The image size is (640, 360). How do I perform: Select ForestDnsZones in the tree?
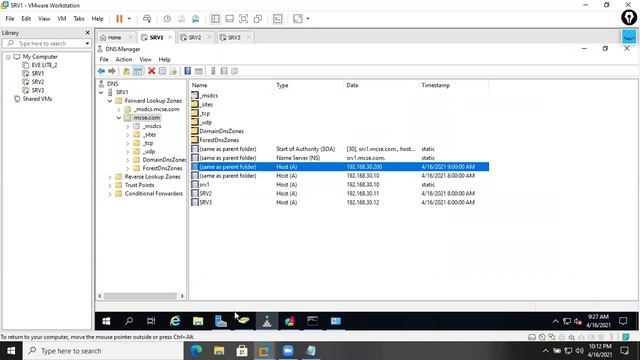[x=162, y=168]
